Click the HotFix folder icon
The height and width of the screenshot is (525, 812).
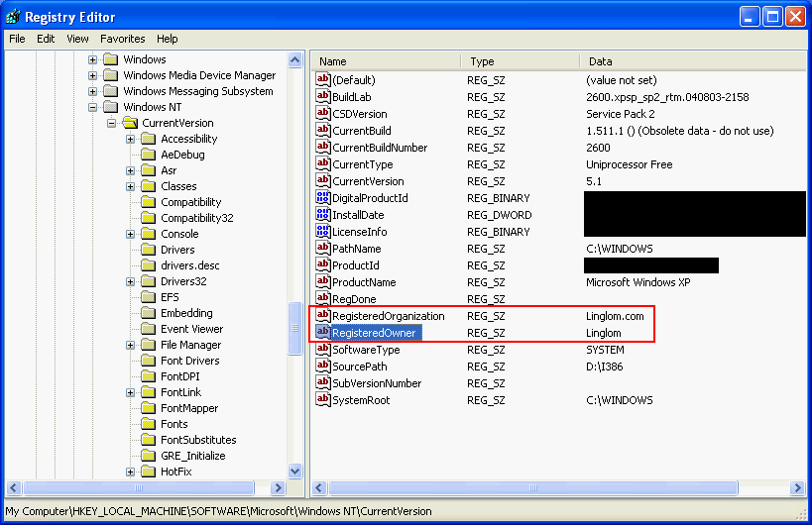tap(149, 472)
